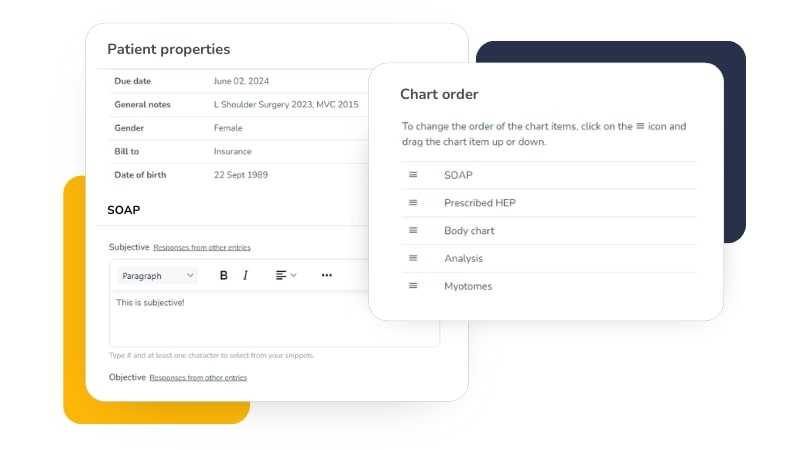The height and width of the screenshot is (450, 800).
Task: Open the Paragraph style dropdown
Action: 157,275
